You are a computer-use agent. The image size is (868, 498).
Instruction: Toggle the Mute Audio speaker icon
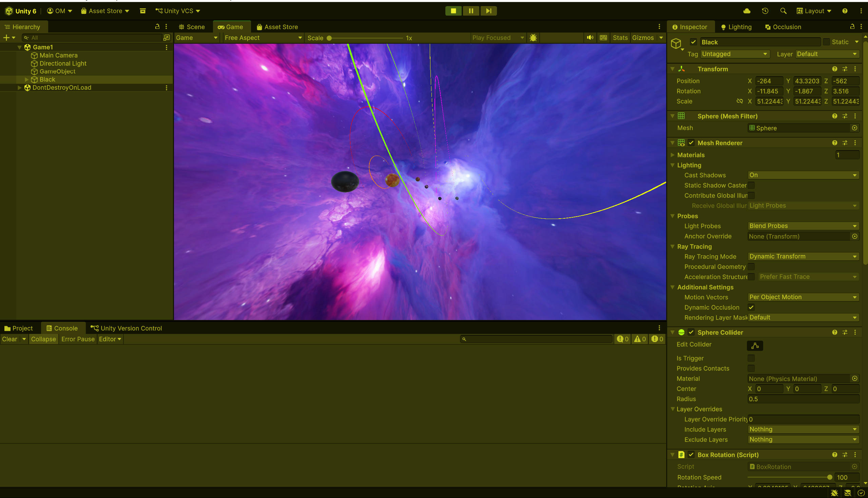click(590, 38)
